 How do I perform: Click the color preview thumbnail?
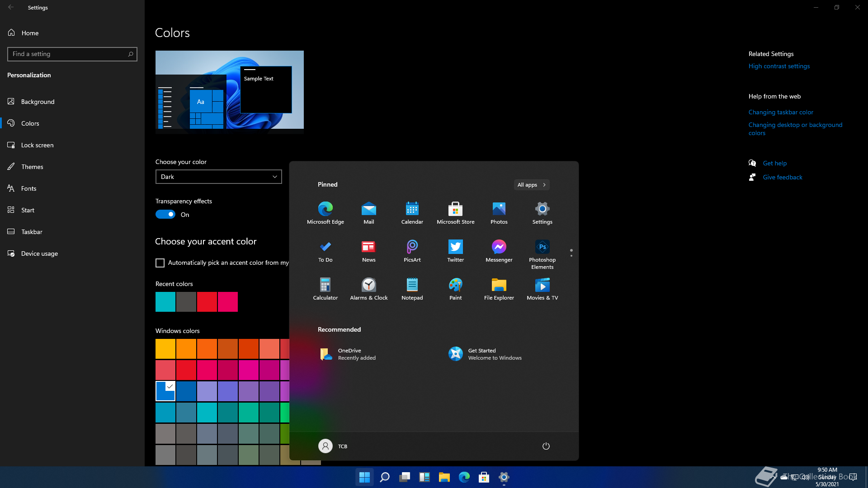(230, 92)
